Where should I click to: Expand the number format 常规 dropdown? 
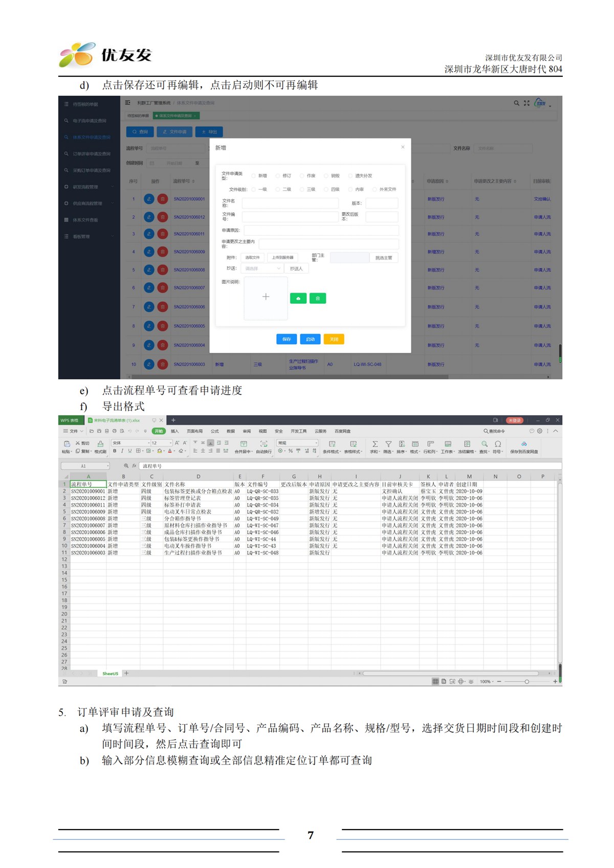(x=297, y=443)
